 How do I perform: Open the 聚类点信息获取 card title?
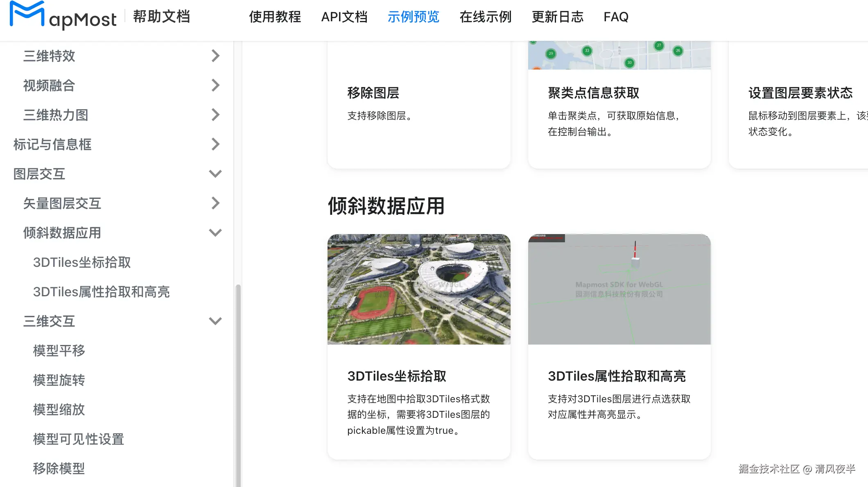593,93
